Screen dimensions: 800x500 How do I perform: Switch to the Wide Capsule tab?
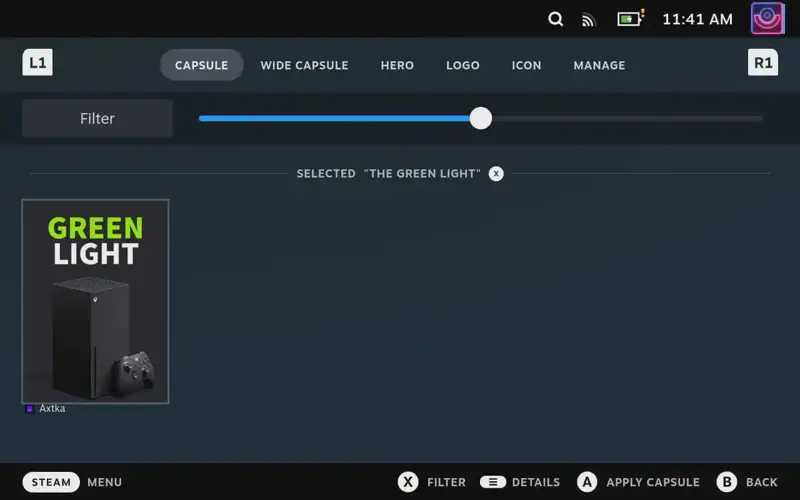click(x=304, y=65)
